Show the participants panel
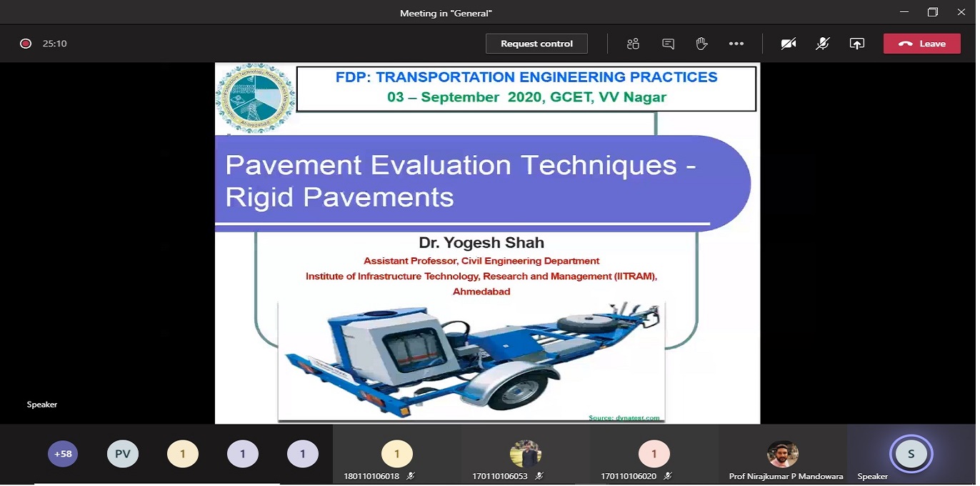This screenshot has width=980, height=486. [633, 44]
